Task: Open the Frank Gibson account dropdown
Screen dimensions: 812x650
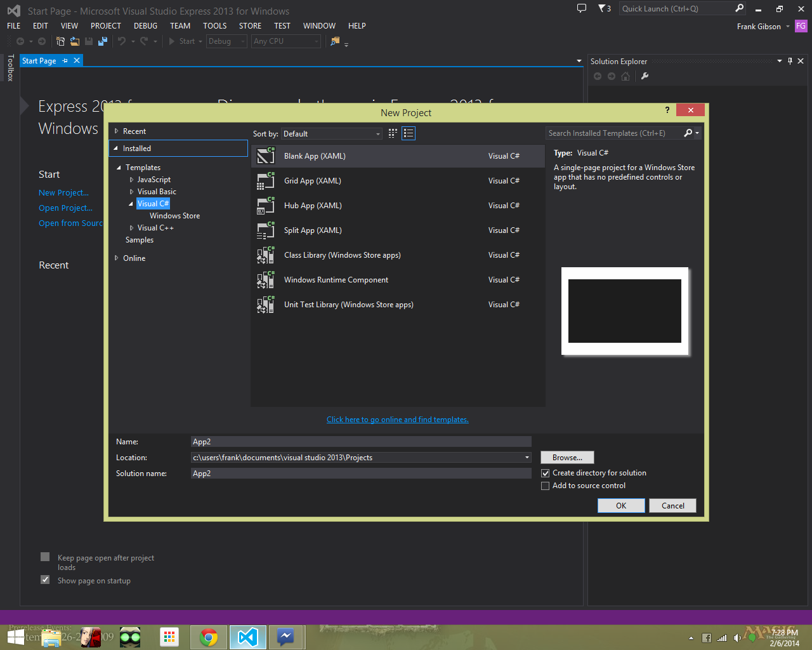Action: click(x=788, y=27)
